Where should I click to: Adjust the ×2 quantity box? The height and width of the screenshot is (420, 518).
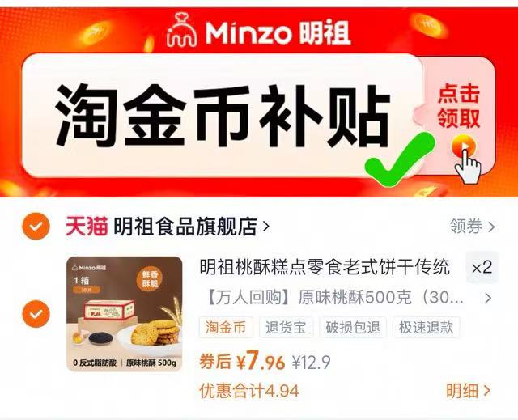[x=482, y=267]
